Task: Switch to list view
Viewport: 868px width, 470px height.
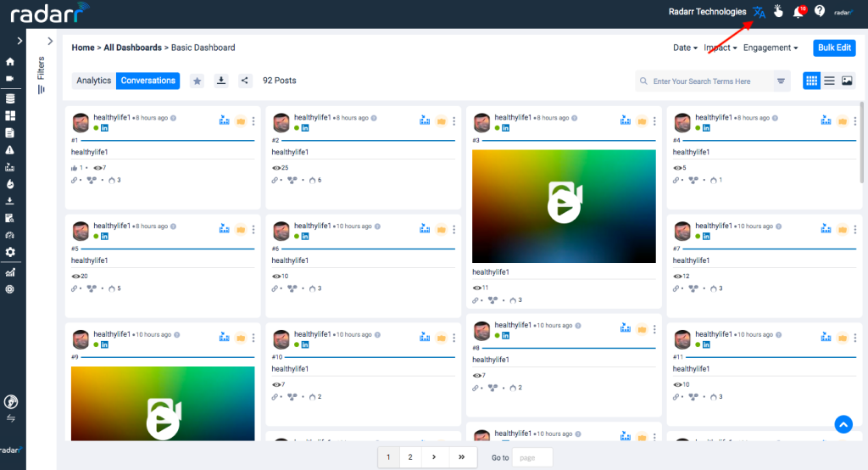Action: click(829, 81)
